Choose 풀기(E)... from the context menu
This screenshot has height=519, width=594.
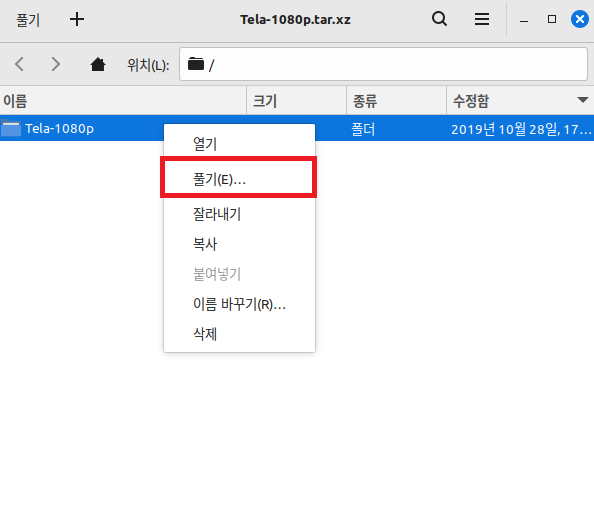[x=239, y=179]
